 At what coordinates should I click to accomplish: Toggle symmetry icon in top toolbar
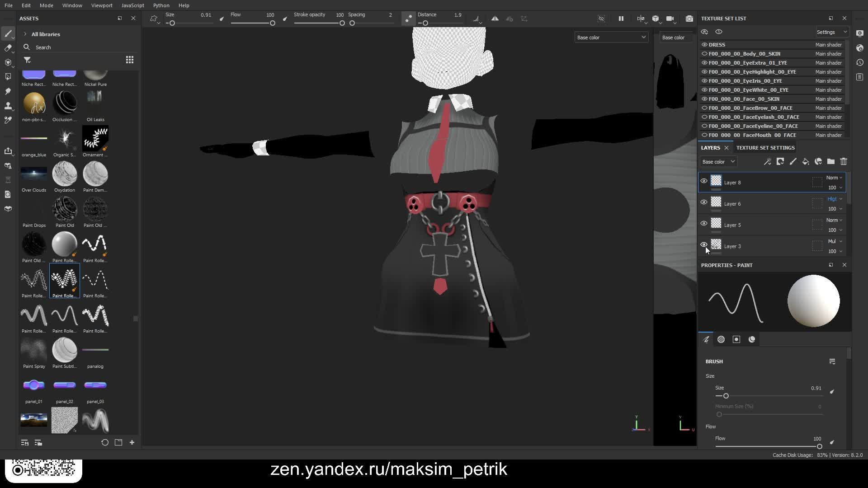click(x=495, y=19)
